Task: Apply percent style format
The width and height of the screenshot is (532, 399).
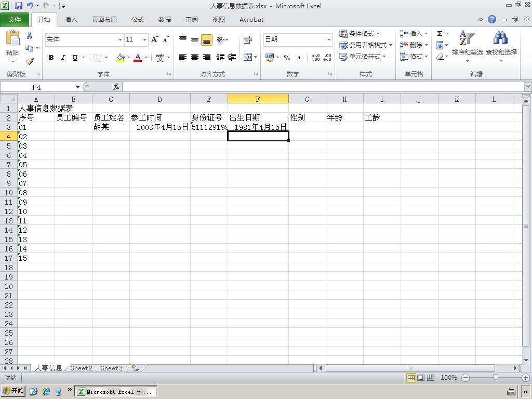Action: [287, 58]
